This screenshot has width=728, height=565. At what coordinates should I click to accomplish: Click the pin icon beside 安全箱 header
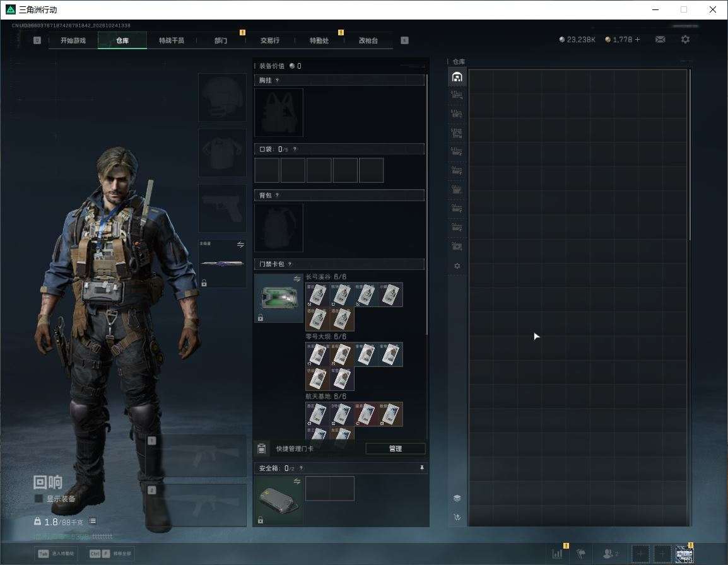(x=421, y=468)
